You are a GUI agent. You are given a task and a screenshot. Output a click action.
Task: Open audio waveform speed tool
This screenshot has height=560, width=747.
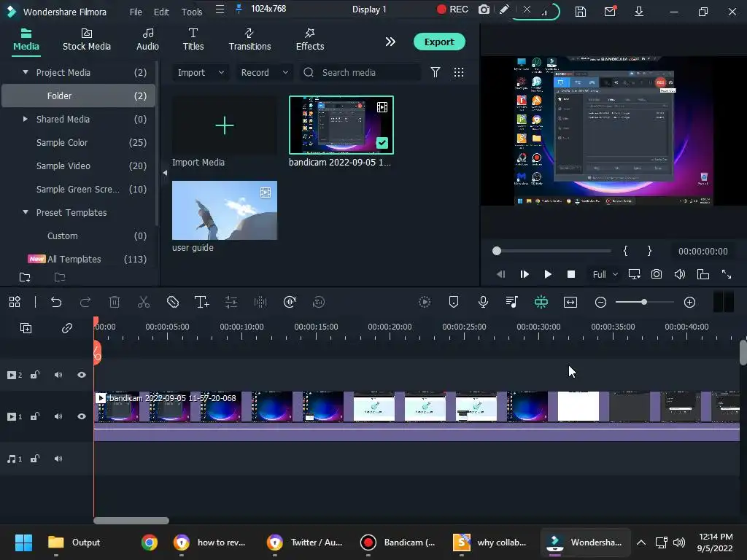tap(289, 302)
